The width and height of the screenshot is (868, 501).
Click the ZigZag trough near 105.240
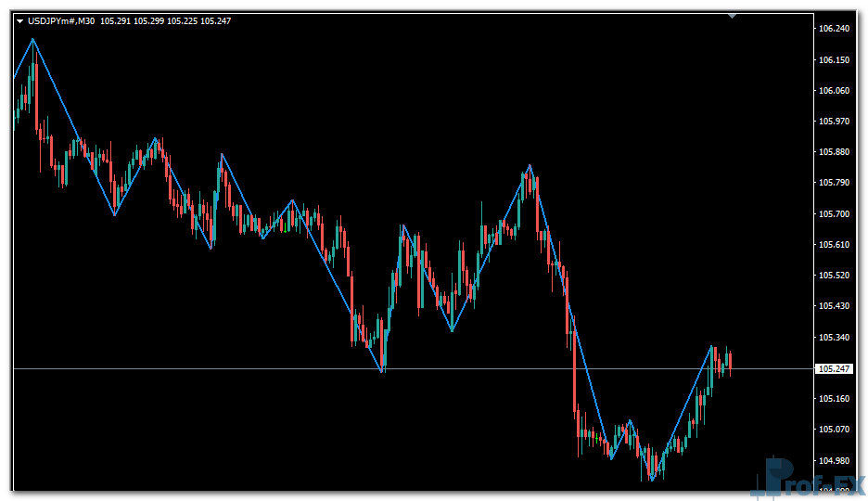pos(382,372)
